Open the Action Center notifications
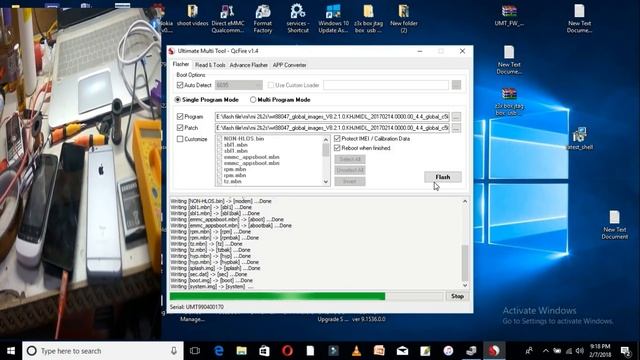Screen dimensions: 640x360 point(625,351)
